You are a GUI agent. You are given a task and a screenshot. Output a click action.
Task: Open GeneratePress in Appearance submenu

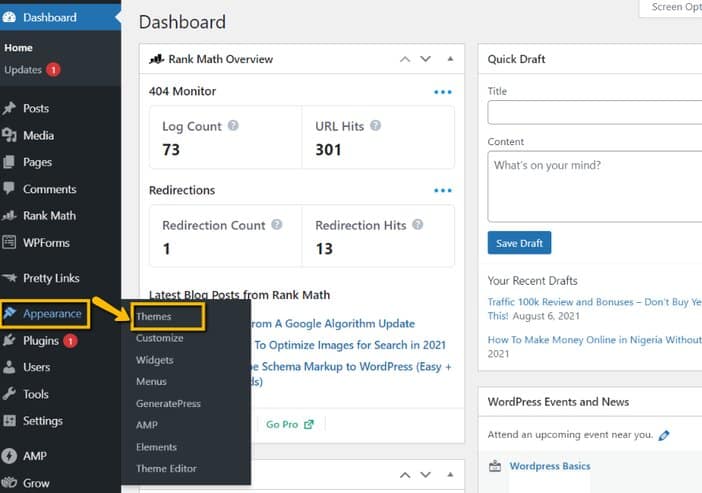click(x=168, y=403)
